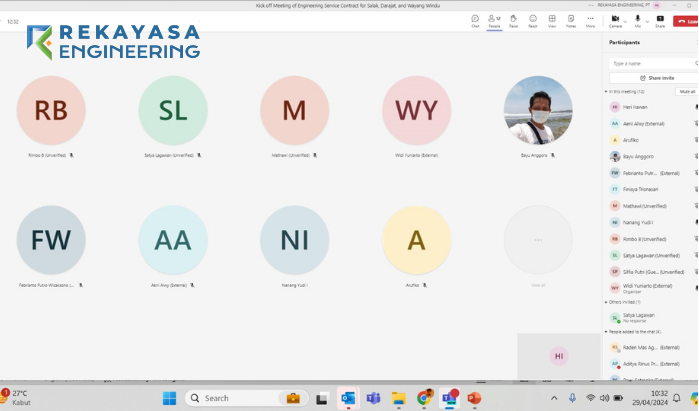Viewport: 699px width, 411px height.
Task: Collapse the 'In this meeting' section
Action: pos(606,91)
